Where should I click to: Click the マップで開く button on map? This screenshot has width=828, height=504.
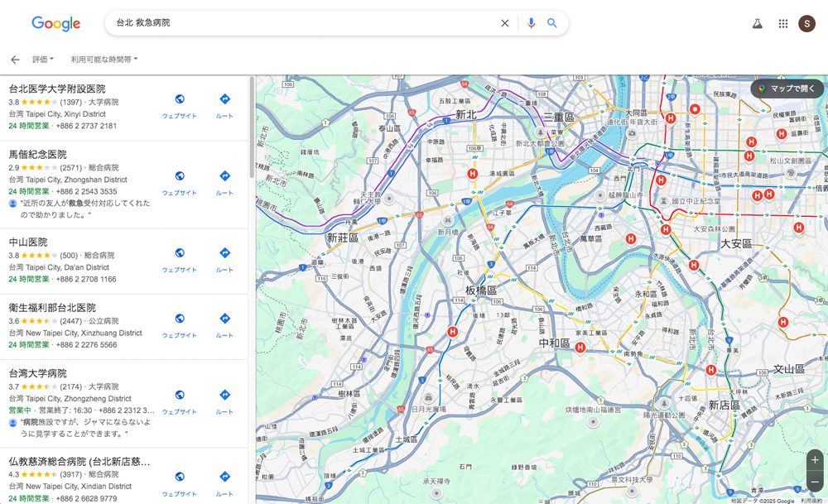pos(787,89)
